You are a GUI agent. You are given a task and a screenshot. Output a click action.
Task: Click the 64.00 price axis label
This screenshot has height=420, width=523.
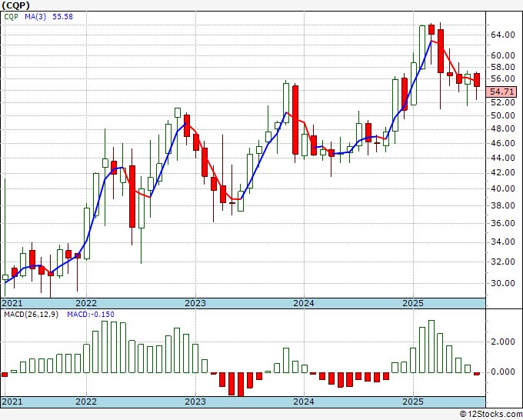pos(502,35)
